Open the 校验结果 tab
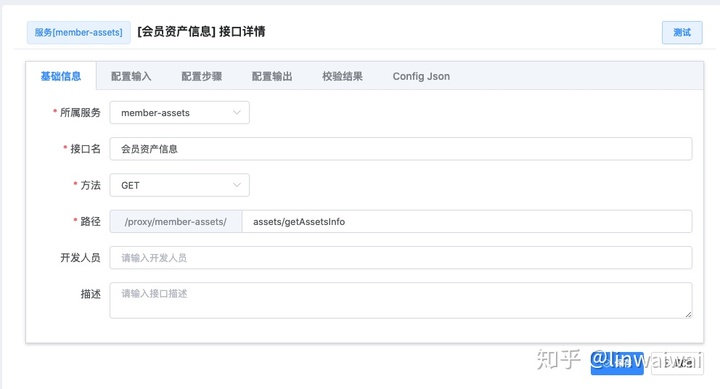This screenshot has width=720, height=389. (343, 76)
